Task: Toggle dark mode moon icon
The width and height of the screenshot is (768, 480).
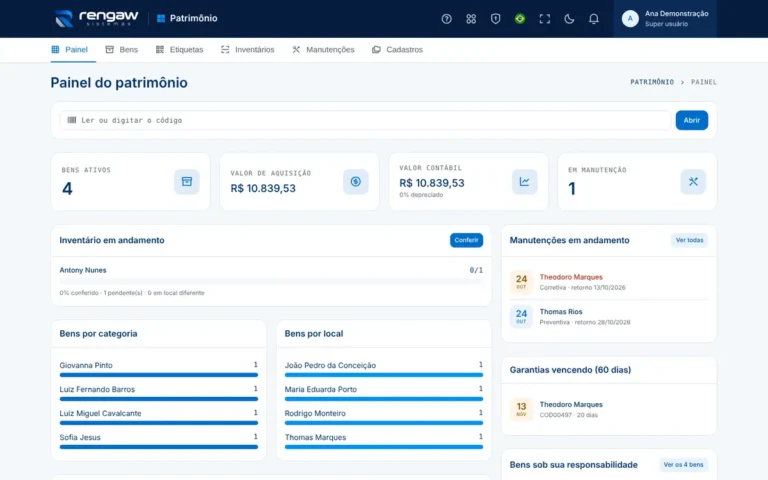Action: click(x=569, y=19)
